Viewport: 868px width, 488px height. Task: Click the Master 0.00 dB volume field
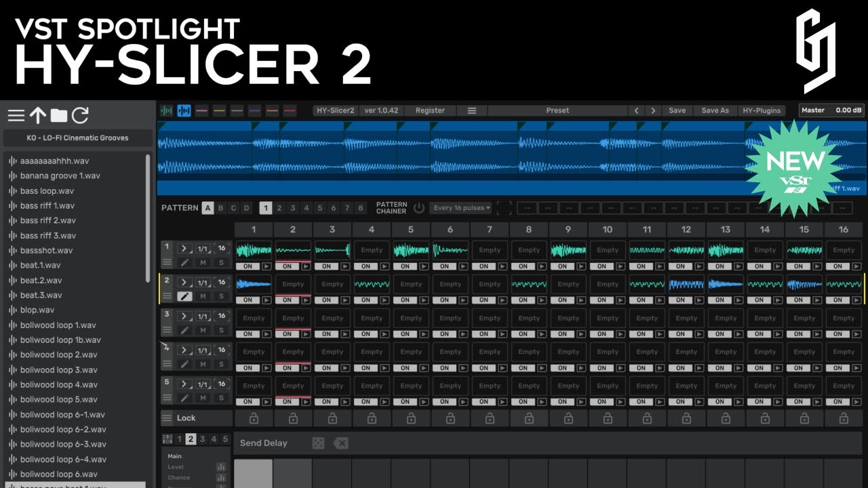(831, 110)
